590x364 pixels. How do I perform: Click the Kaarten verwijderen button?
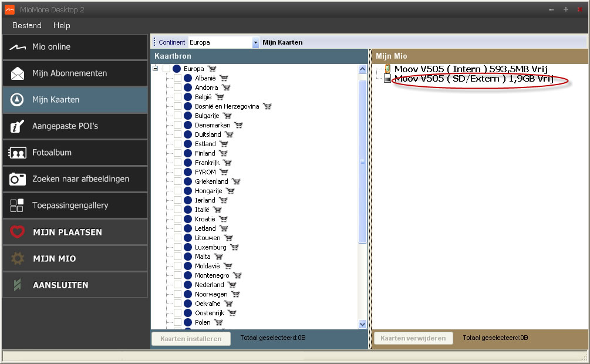[x=413, y=338]
